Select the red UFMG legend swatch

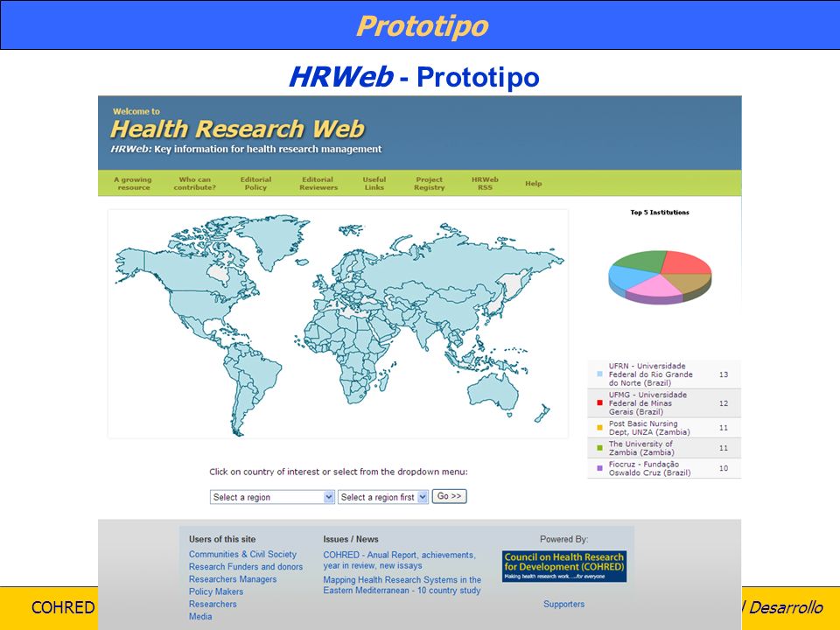click(599, 402)
